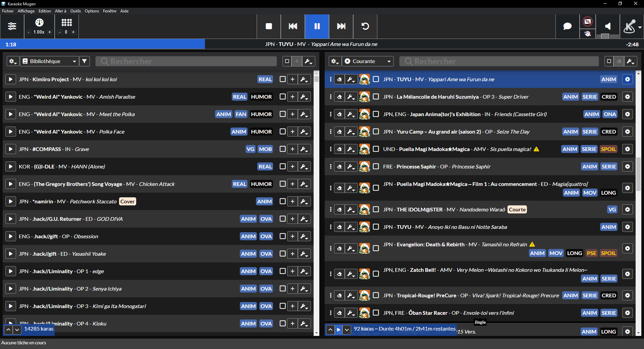Image resolution: width=644 pixels, height=349 pixels.
Task: Click the HUMOR tag on Chicken Attack
Action: (261, 184)
